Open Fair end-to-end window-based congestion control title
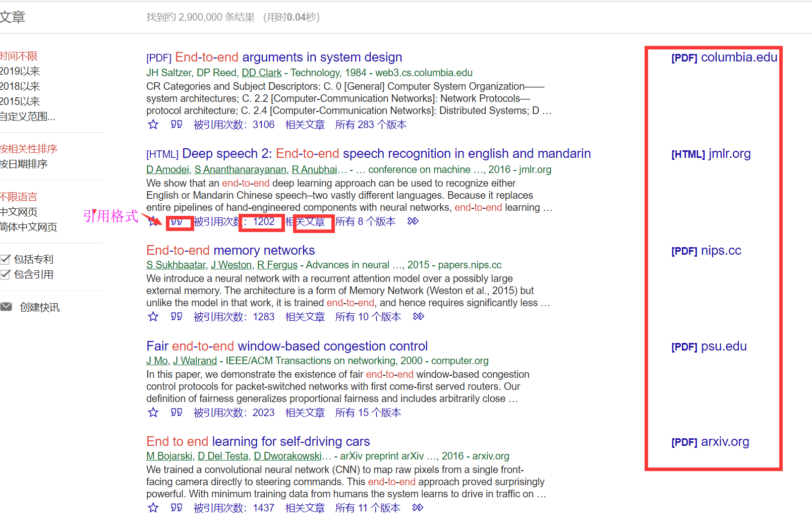The image size is (812, 519). [x=287, y=346]
